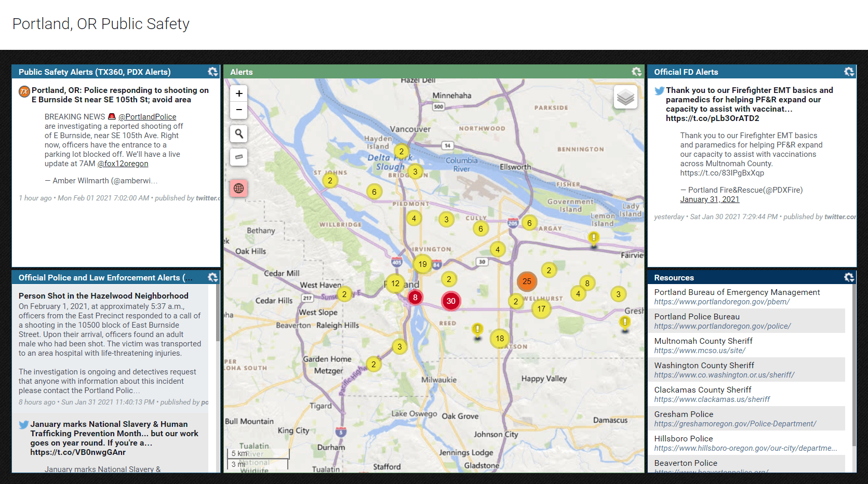The image size is (868, 484).
Task: Open settings gear of Alerts map panel
Action: point(636,72)
